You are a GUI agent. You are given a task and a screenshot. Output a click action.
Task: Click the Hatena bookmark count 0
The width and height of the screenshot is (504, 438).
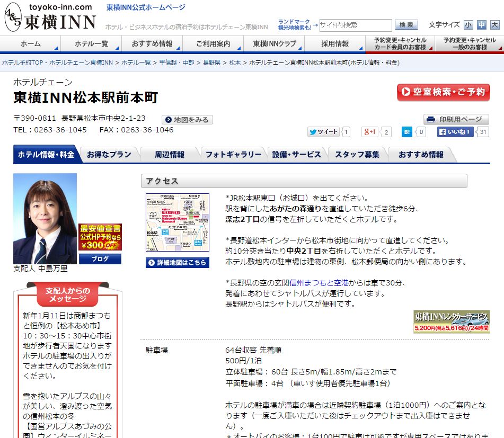coord(421,132)
